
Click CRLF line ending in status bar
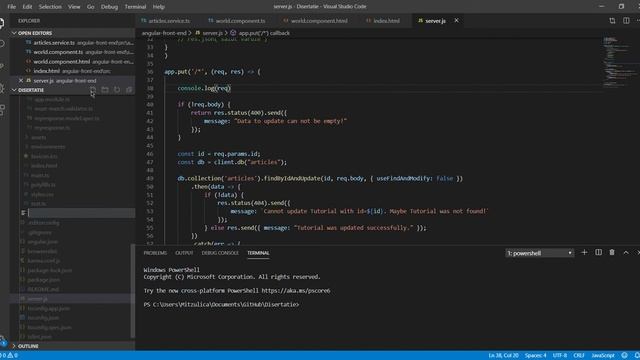point(579,355)
